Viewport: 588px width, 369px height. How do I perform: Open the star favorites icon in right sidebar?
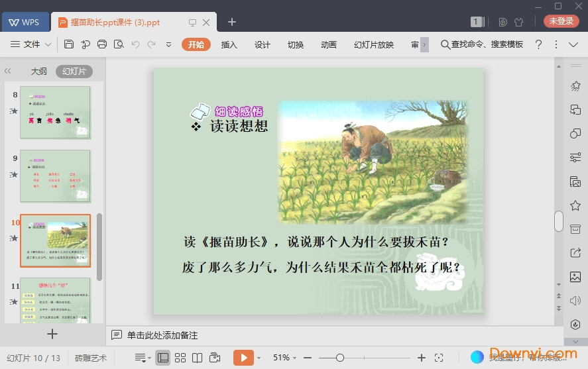(575, 205)
